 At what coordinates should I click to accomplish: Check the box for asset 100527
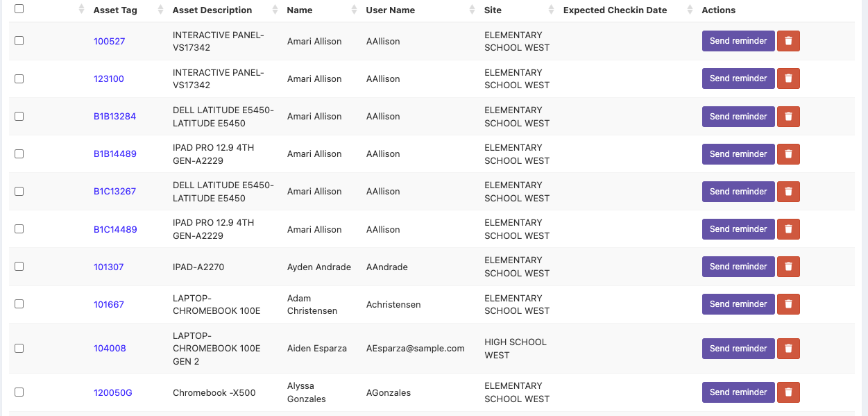click(19, 41)
